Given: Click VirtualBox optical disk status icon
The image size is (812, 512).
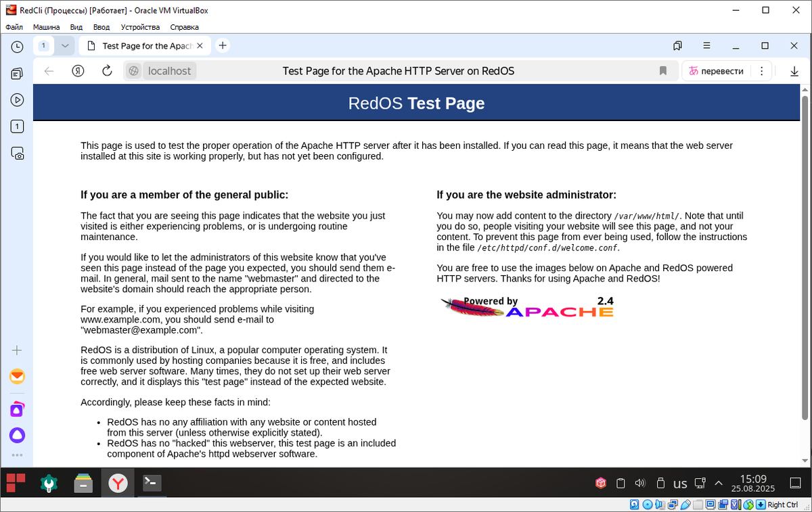Looking at the screenshot, I should [x=648, y=505].
